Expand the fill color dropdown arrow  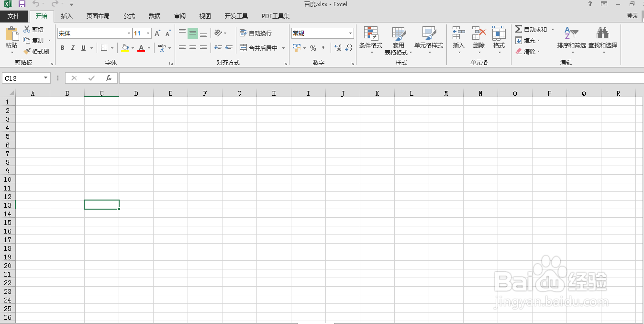pyautogui.click(x=132, y=48)
